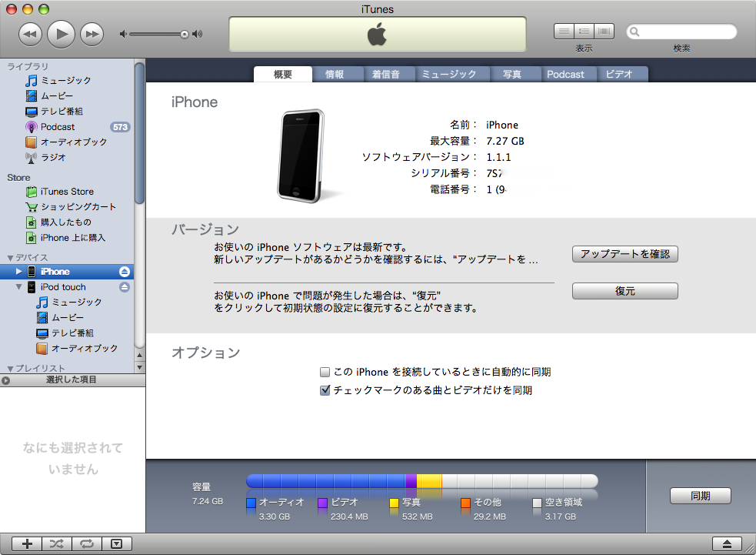756x555 pixels.
Task: Click the add playlist plus button
Action: (x=27, y=543)
